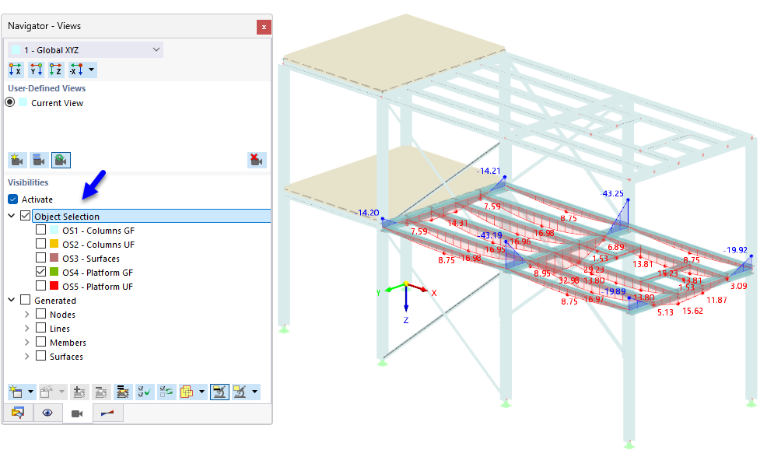The height and width of the screenshot is (469, 760).
Task: Toggle the Activate visibilities checkbox
Action: tap(13, 199)
